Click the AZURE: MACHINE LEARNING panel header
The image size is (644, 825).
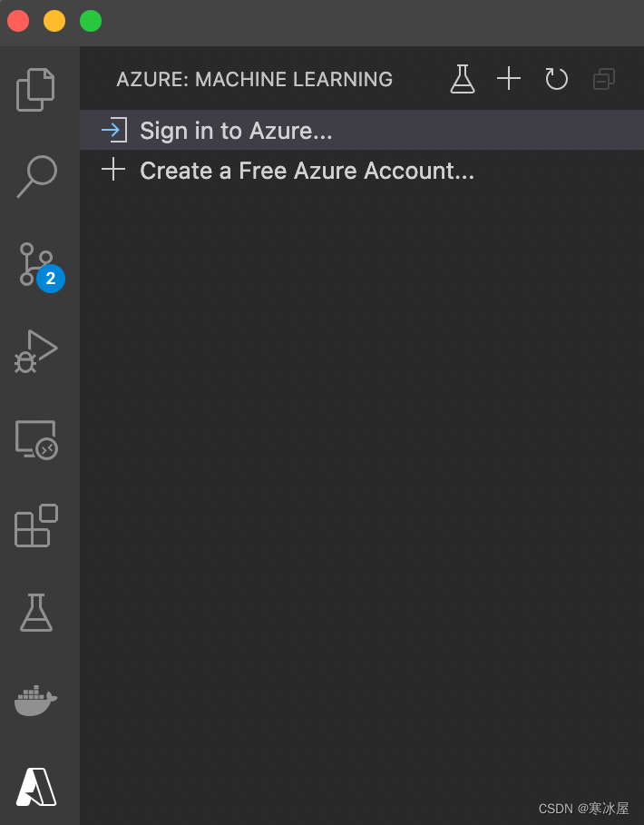pyautogui.click(x=254, y=79)
